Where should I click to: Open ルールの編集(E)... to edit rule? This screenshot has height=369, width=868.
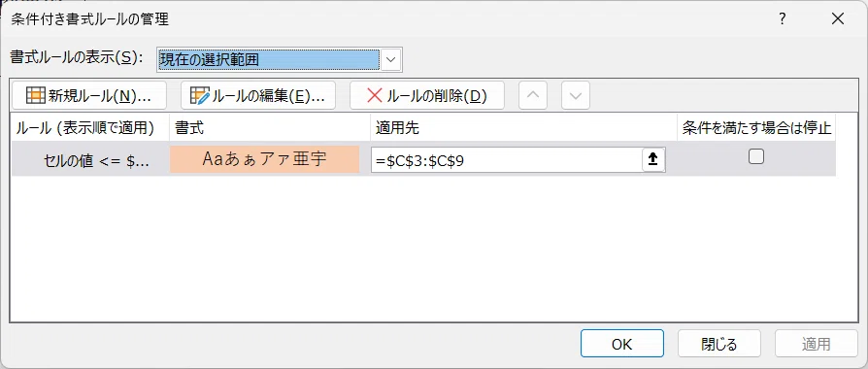pos(258,96)
